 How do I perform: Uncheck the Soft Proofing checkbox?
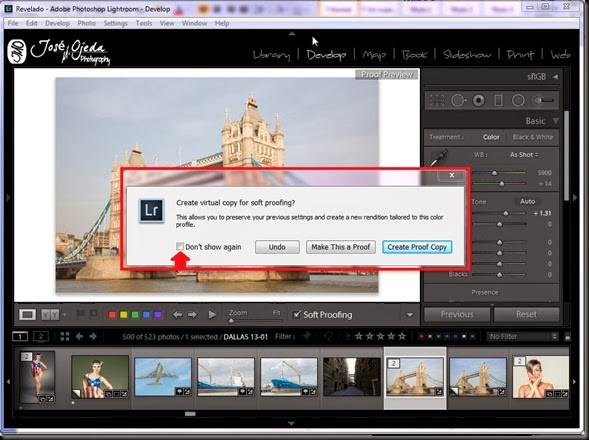click(297, 314)
